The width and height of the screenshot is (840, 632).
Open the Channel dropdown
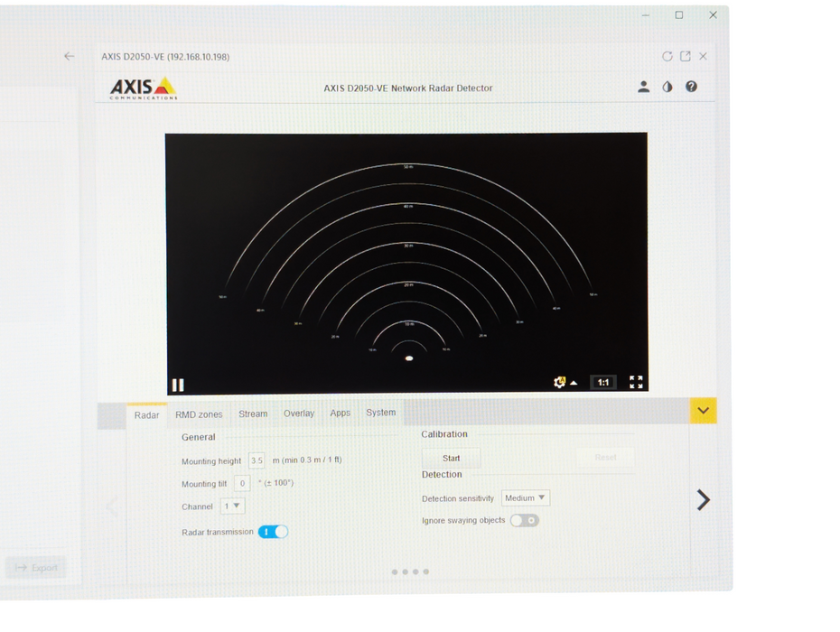pos(232,507)
